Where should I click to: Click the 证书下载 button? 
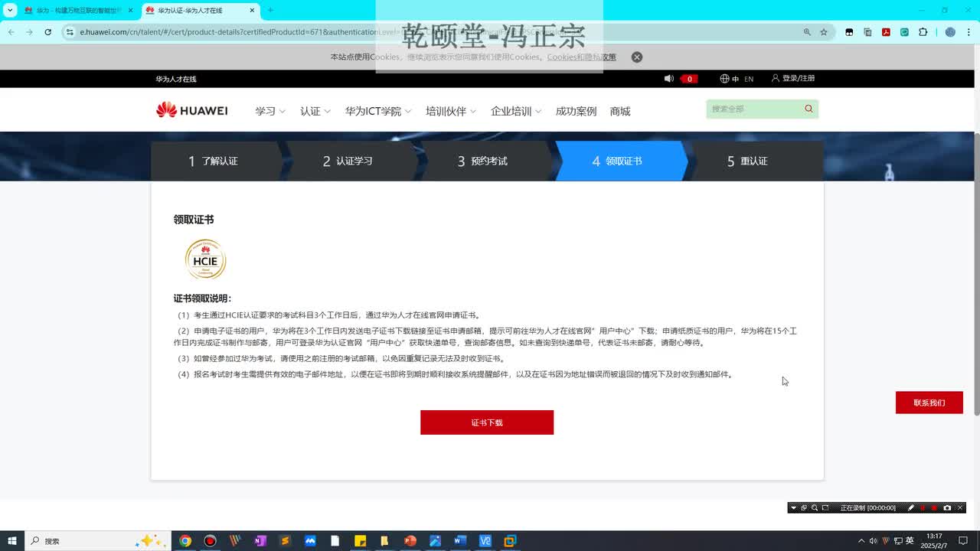click(x=487, y=422)
